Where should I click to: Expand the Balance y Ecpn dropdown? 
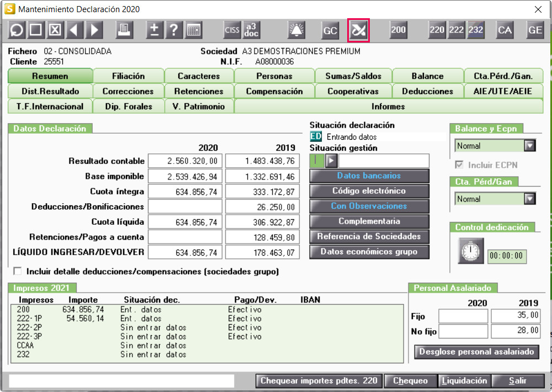click(530, 146)
